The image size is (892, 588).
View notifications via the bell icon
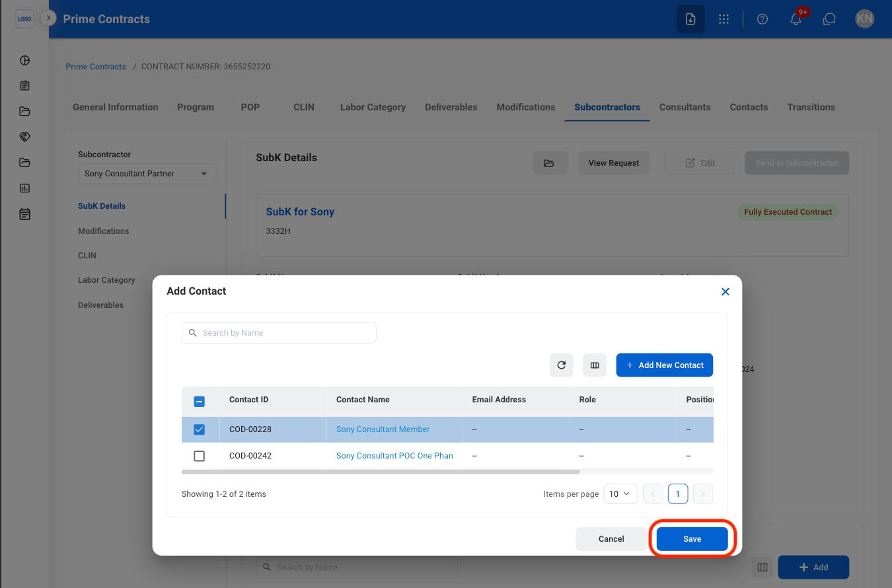tap(796, 19)
